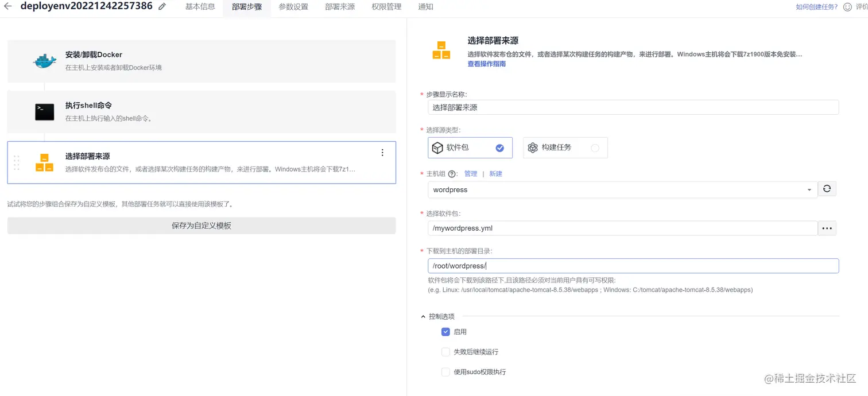
Task: Click the deployenv20221242257386 task title
Action: click(x=87, y=6)
